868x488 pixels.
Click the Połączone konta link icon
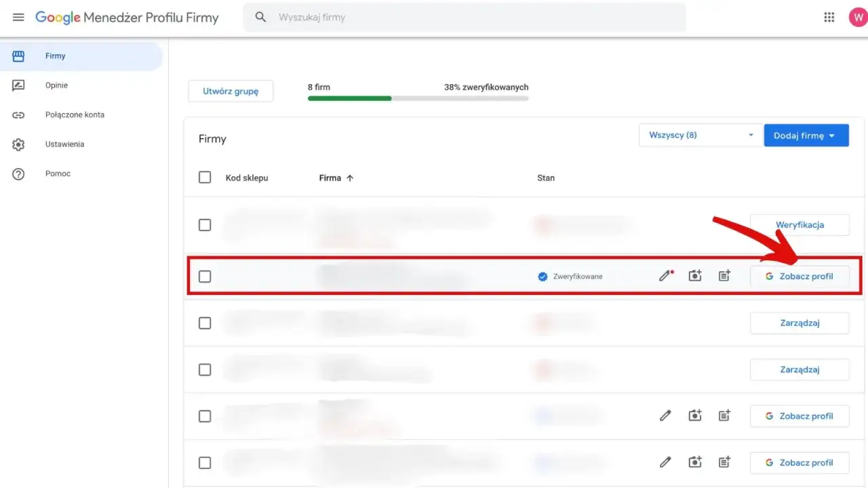tap(18, 115)
